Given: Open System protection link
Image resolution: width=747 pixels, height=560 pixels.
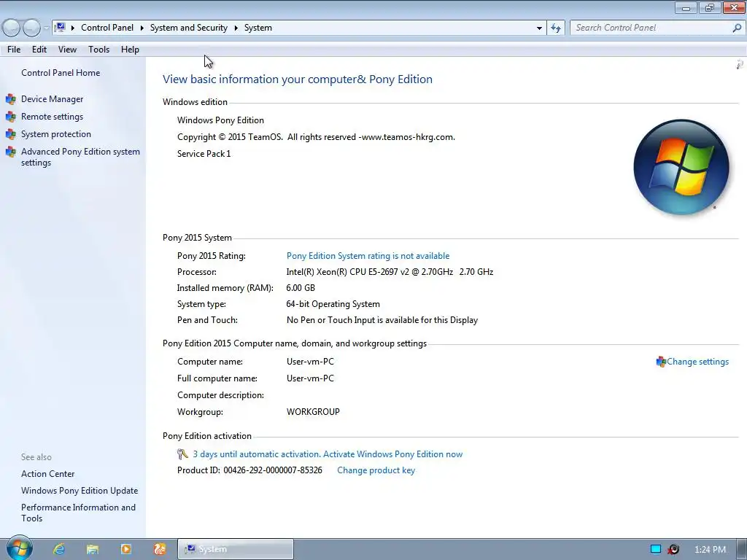Looking at the screenshot, I should (55, 134).
